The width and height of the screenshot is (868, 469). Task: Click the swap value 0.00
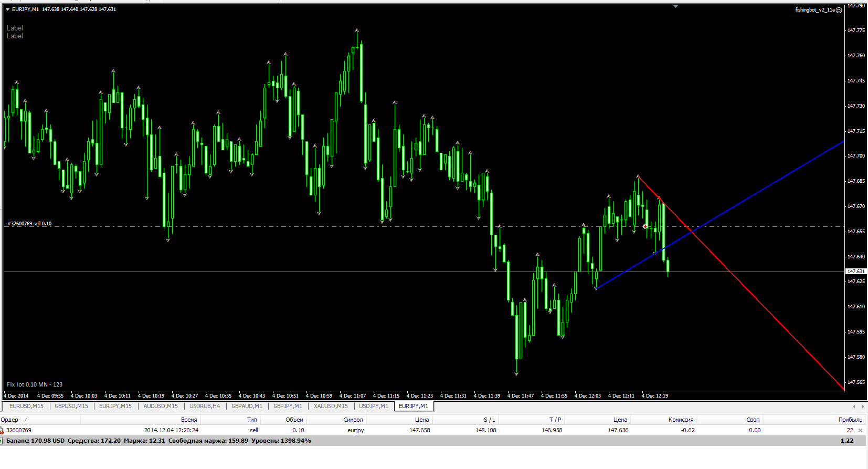coord(755,430)
